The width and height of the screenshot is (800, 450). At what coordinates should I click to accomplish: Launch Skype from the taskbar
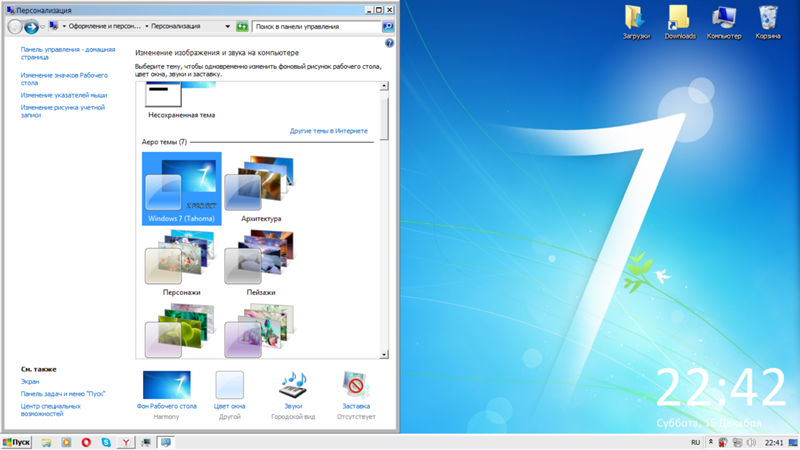coord(106,442)
